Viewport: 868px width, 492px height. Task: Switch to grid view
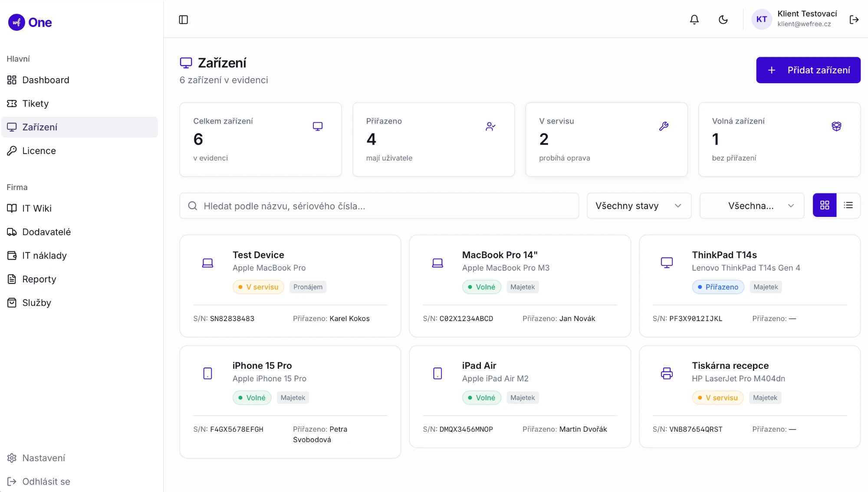point(825,205)
